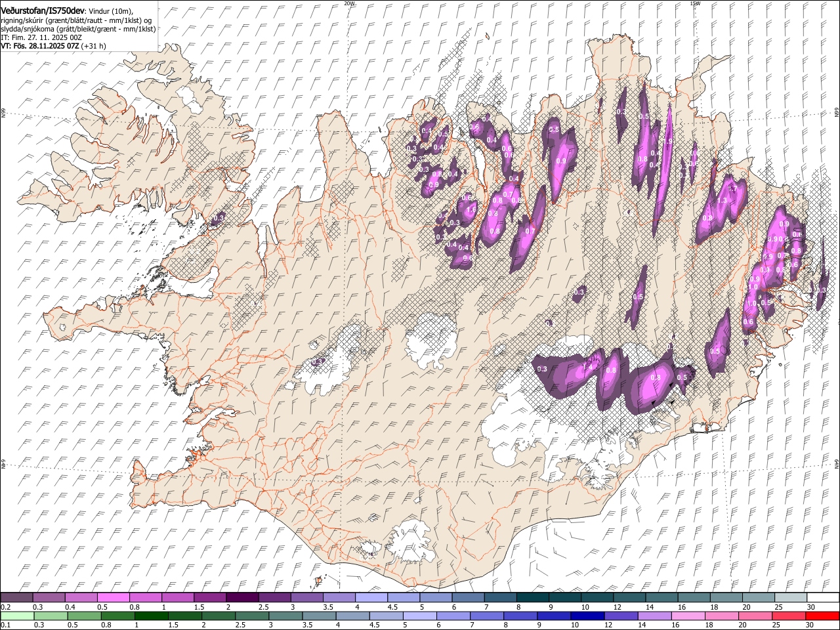Click the 20W longitude label at top
Image resolution: width=840 pixels, height=630 pixels.
349,3
